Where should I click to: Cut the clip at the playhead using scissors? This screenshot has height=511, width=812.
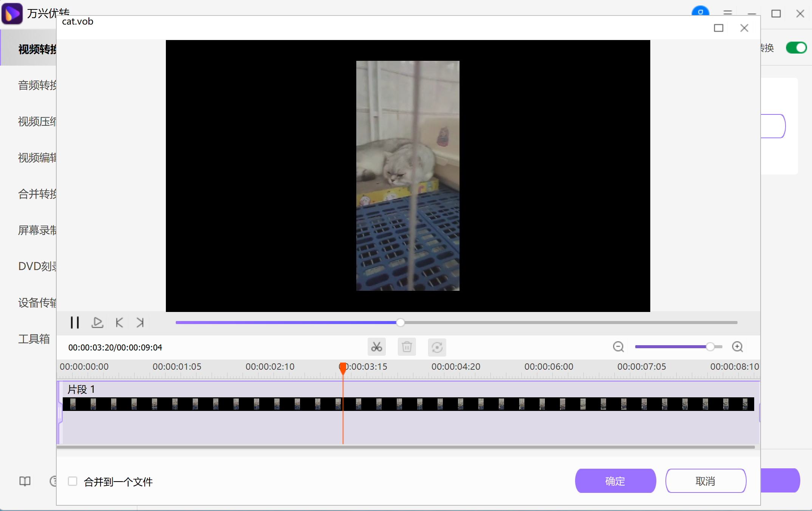[x=376, y=347]
